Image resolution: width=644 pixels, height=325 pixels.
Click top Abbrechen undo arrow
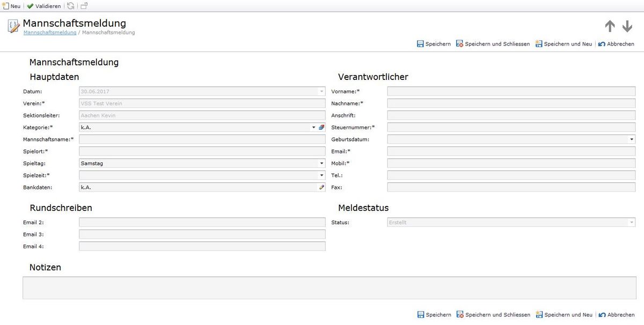click(x=602, y=44)
